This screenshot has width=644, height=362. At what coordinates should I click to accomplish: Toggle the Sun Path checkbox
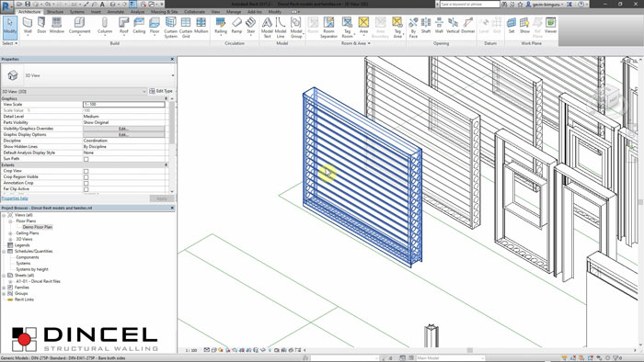(x=86, y=159)
